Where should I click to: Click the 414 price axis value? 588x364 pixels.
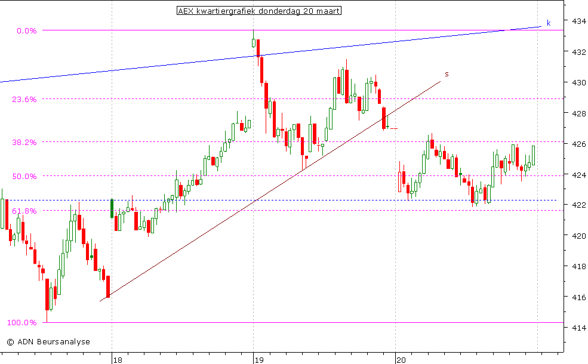point(578,328)
